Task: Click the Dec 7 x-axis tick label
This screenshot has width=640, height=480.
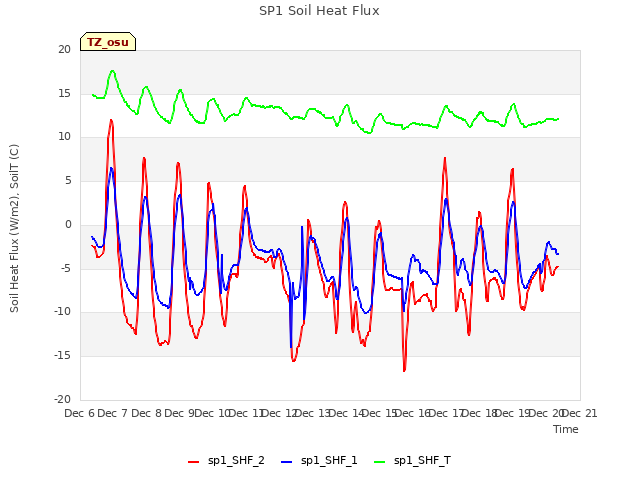Action: point(113,413)
